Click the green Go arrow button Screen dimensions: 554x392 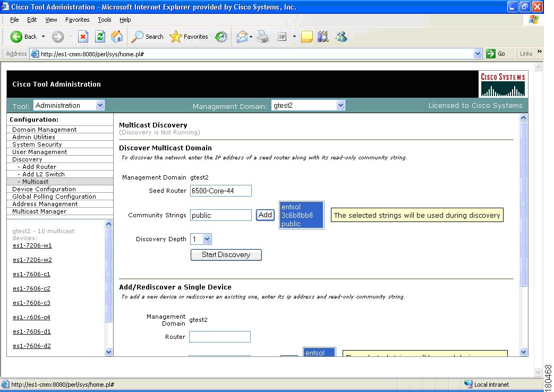[491, 54]
